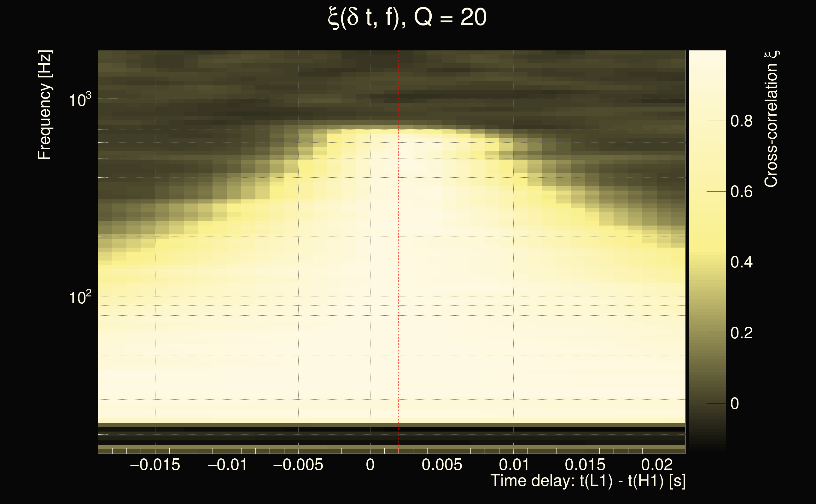Click the 0.02 x-axis tick label
Viewport: 816px width, 504px height.
(x=656, y=465)
